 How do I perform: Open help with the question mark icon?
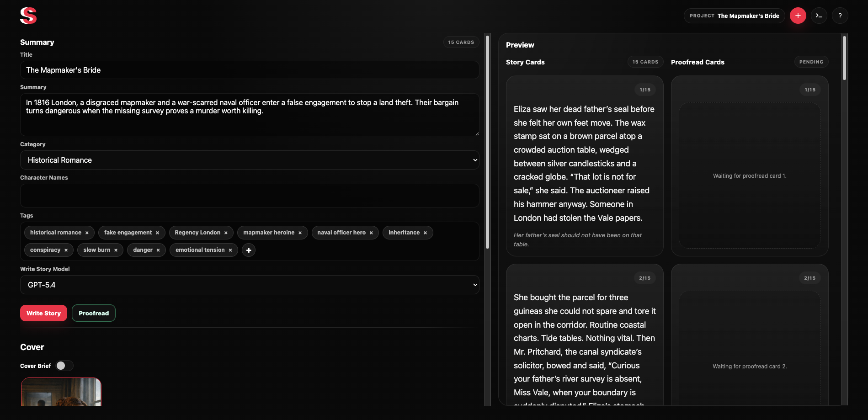(840, 16)
